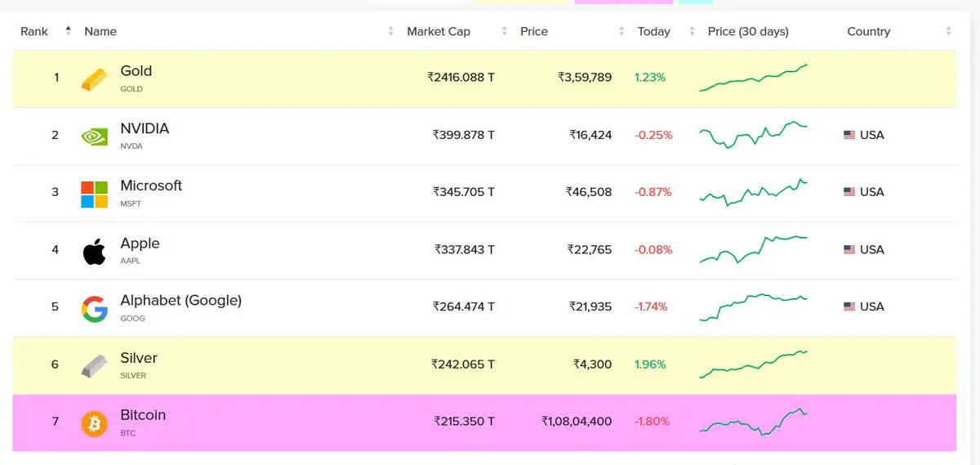980x465 pixels.
Task: Click the Microsoft logo icon
Action: coord(94,194)
